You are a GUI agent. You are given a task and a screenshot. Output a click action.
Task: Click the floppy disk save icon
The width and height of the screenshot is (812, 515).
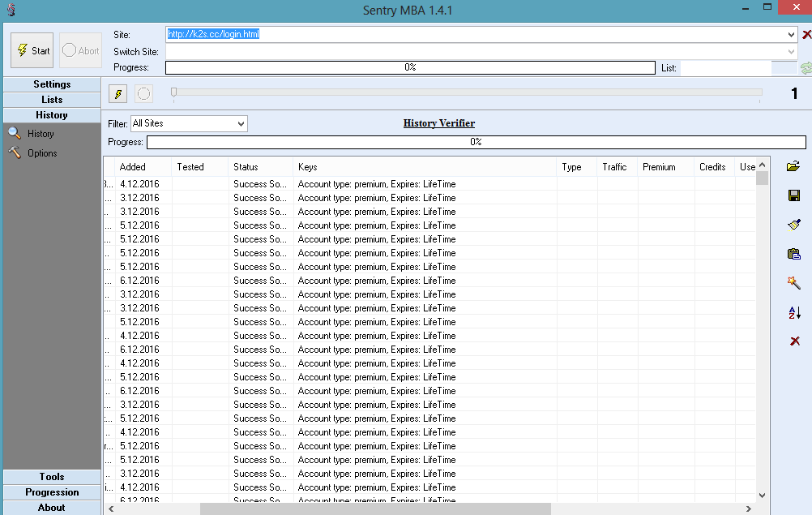pyautogui.click(x=794, y=195)
